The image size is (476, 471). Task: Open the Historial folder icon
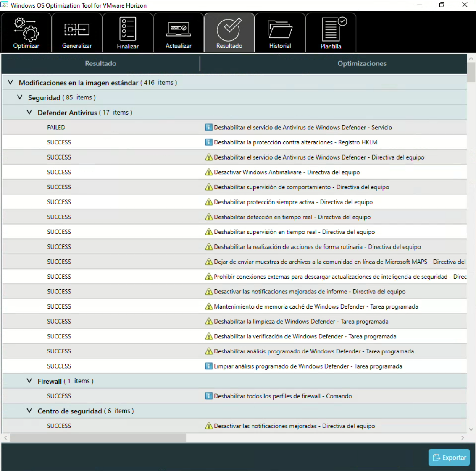click(x=280, y=29)
